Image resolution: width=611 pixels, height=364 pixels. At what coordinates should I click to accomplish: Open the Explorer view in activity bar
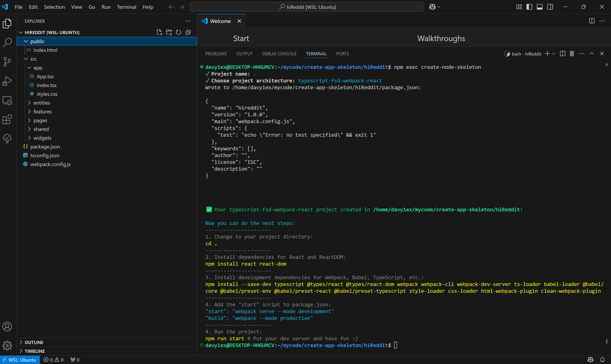coord(7,24)
